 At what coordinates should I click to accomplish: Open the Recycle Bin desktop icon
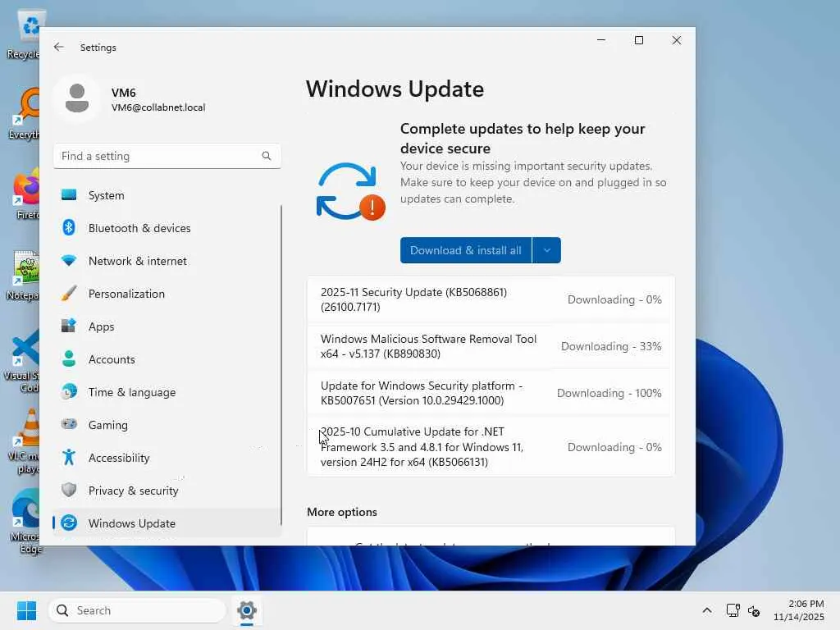pos(24,33)
